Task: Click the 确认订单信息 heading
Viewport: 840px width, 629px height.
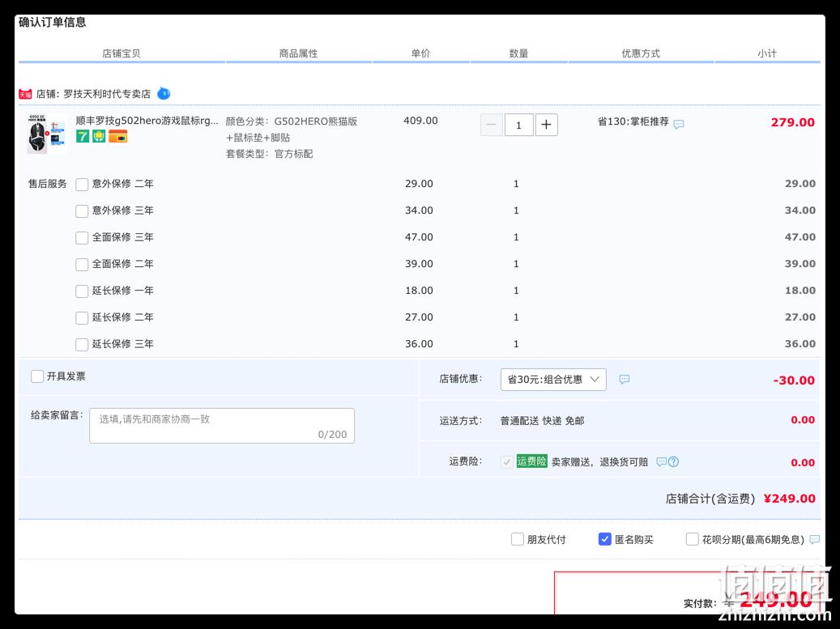Action: coord(52,23)
